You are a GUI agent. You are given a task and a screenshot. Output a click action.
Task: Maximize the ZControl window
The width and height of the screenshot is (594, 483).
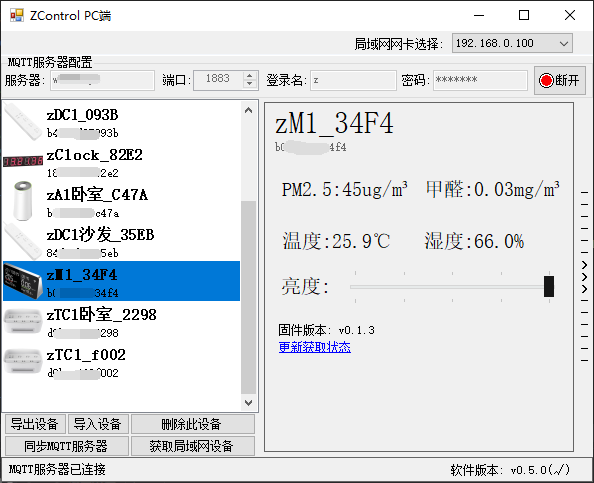tap(524, 16)
